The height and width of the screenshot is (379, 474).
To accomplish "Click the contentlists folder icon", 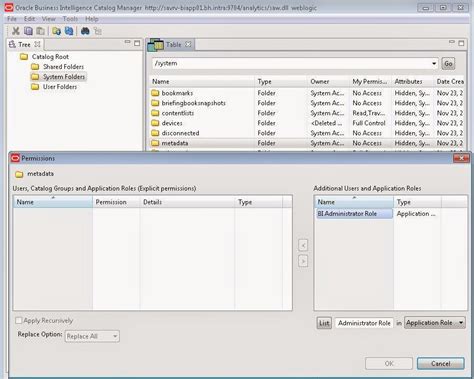I will pyautogui.click(x=155, y=113).
